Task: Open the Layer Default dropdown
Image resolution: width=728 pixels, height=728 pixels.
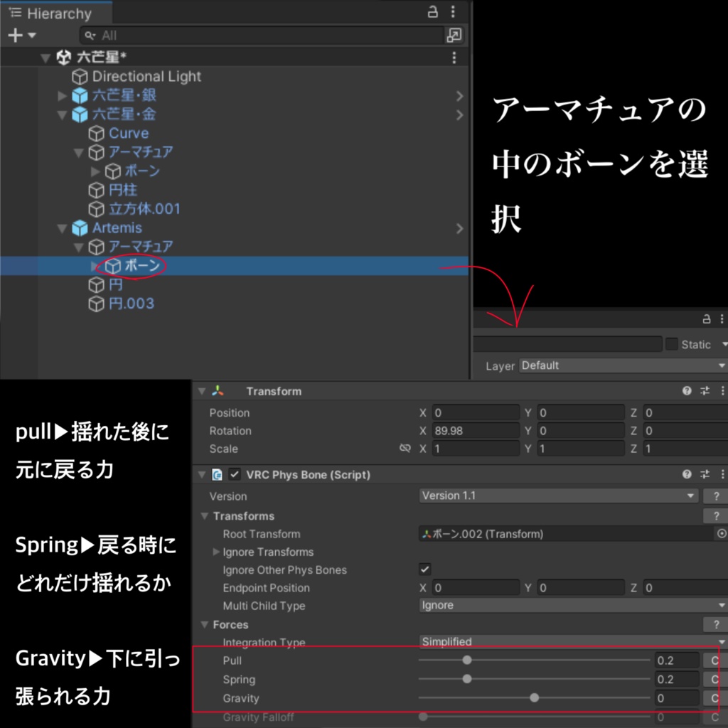Action: pyautogui.click(x=623, y=365)
